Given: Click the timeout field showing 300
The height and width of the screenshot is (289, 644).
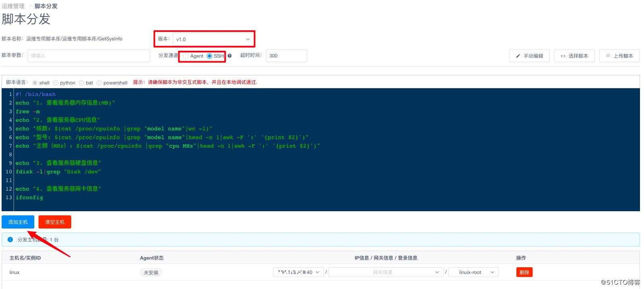Looking at the screenshot, I should [287, 56].
